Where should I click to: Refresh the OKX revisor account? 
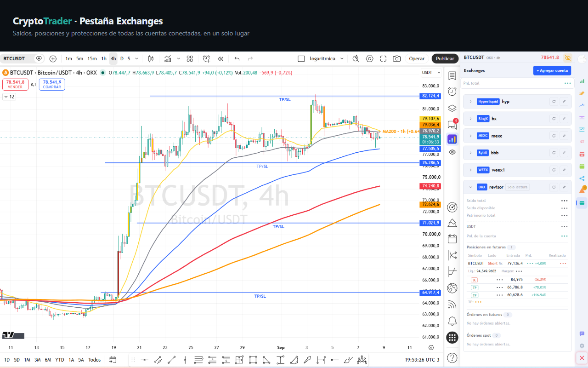[554, 187]
